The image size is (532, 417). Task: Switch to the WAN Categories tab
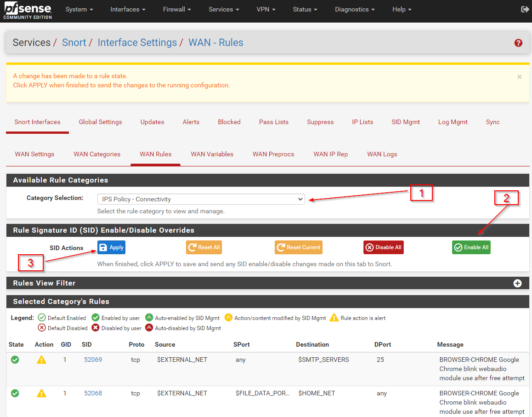coord(97,154)
